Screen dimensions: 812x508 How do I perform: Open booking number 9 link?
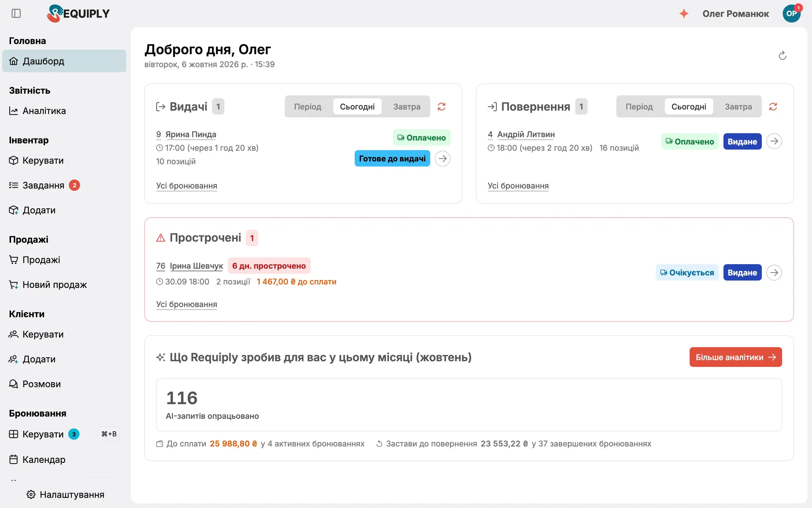159,134
